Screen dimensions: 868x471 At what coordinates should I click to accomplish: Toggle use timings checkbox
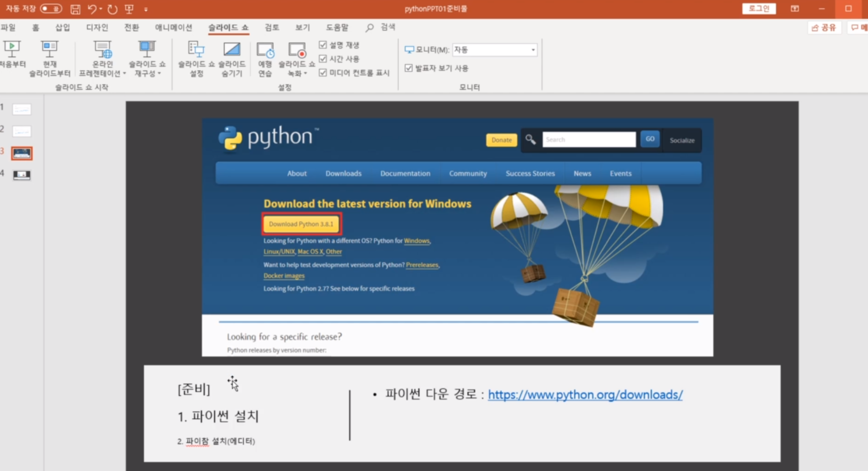[x=323, y=58]
